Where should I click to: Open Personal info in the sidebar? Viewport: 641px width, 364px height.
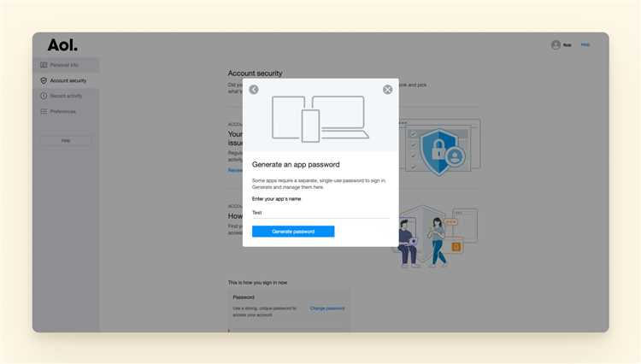point(66,65)
